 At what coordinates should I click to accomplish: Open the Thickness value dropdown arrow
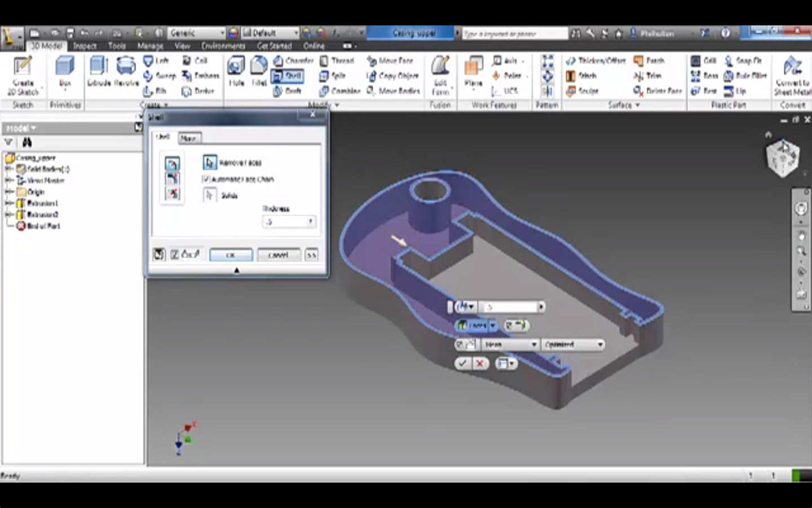pyautogui.click(x=310, y=221)
